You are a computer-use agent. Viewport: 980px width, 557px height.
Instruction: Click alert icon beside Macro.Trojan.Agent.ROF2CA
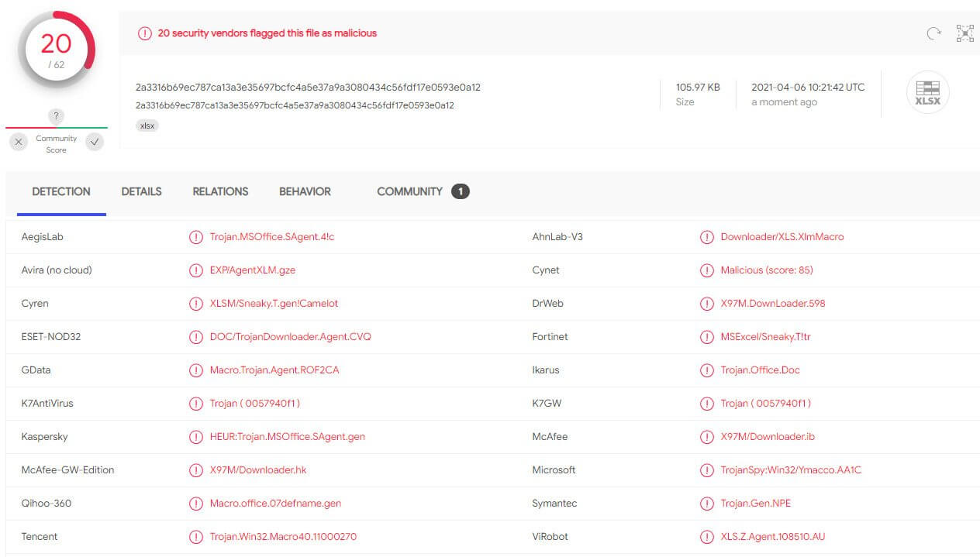point(195,370)
